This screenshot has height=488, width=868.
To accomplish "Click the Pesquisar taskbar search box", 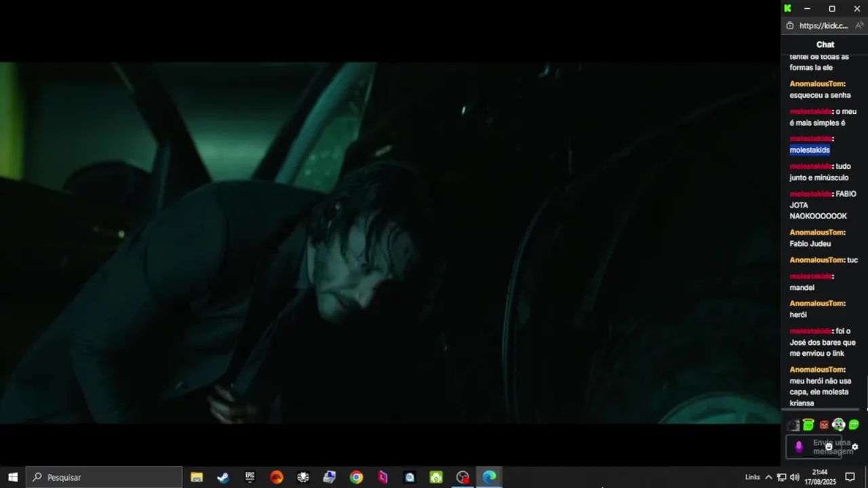I will pos(104,477).
